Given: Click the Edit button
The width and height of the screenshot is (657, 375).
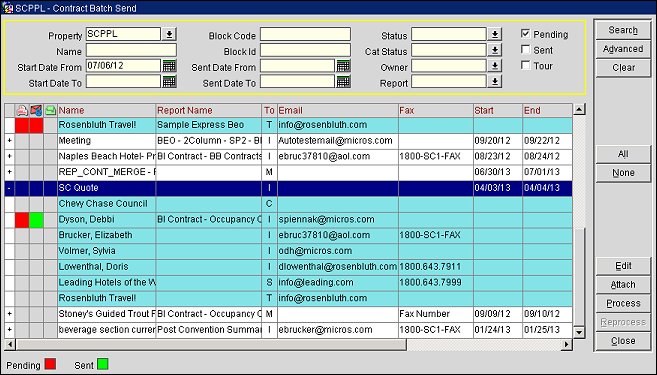Looking at the screenshot, I should 623,266.
